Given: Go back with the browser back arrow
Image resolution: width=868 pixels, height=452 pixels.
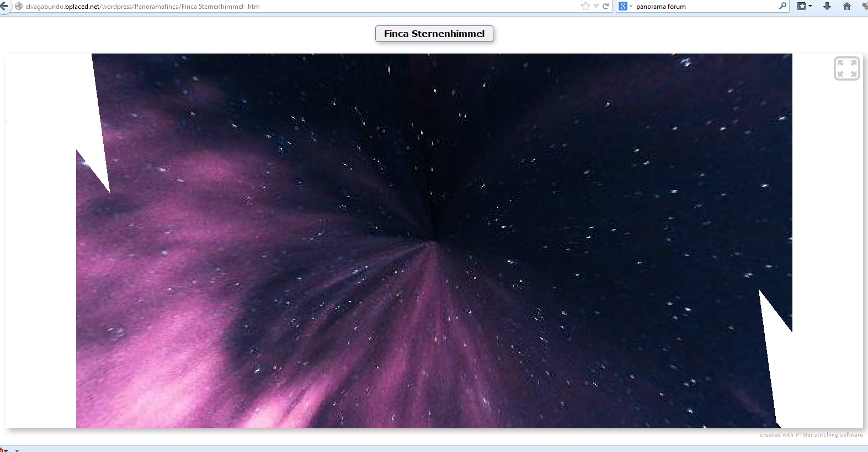Looking at the screenshot, I should click(4, 7).
